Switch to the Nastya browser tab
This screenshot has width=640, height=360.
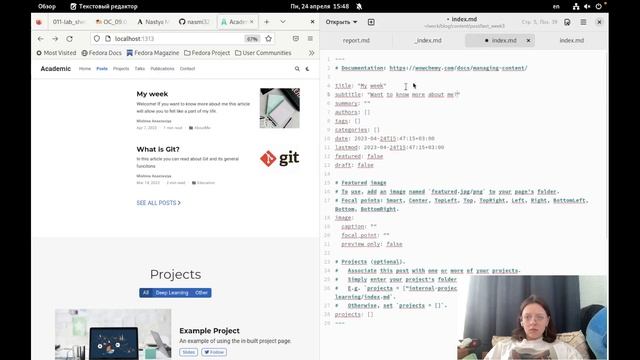point(153,22)
